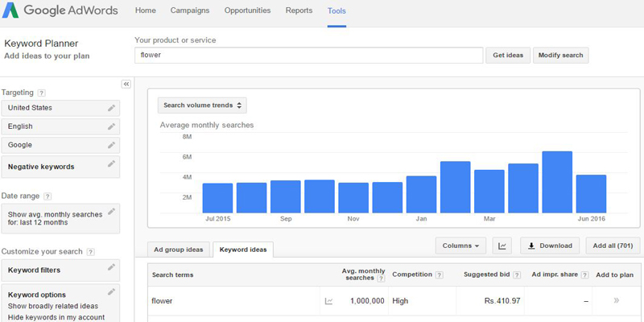Click the United States targeting setting
This screenshot has width=644, height=322.
pos(61,108)
